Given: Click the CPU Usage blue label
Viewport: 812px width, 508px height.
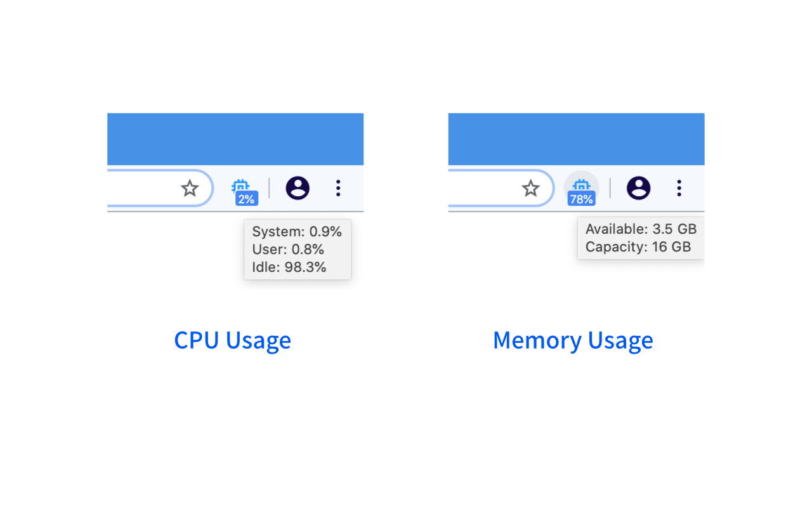Looking at the screenshot, I should coord(232,340).
